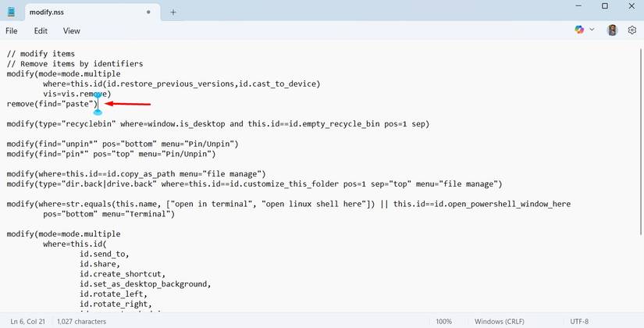Click the unsaved changes dot on modify.nss tab
644x328 pixels.
pyautogui.click(x=148, y=12)
